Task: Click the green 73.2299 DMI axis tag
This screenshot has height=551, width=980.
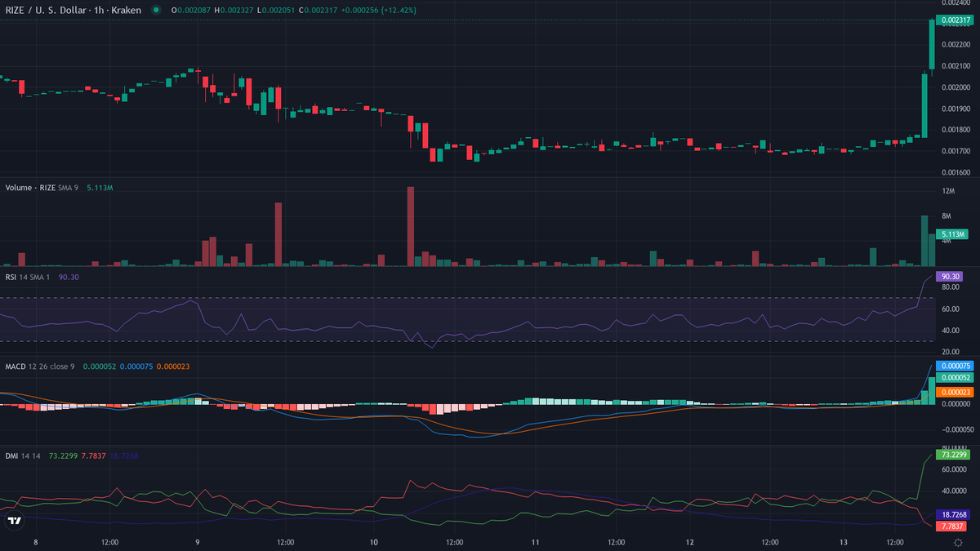Action: [955, 455]
